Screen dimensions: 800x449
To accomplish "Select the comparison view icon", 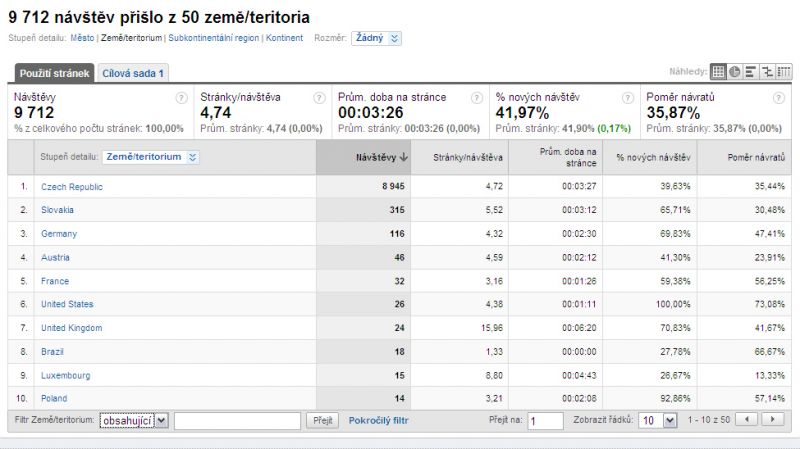I will (x=766, y=72).
